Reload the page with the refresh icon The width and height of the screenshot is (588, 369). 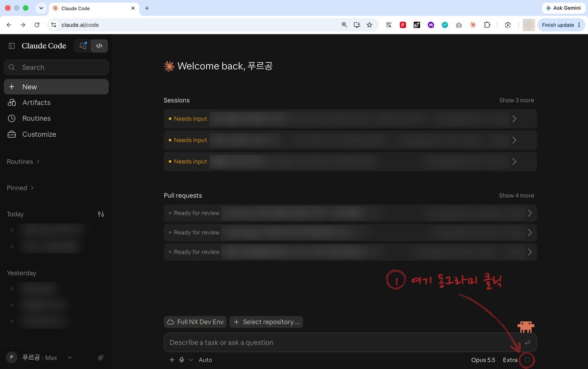37,25
